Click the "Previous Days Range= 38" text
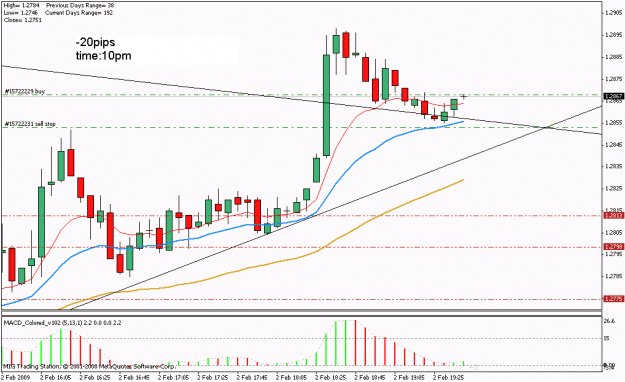This screenshot has height=382, width=625. pos(80,6)
